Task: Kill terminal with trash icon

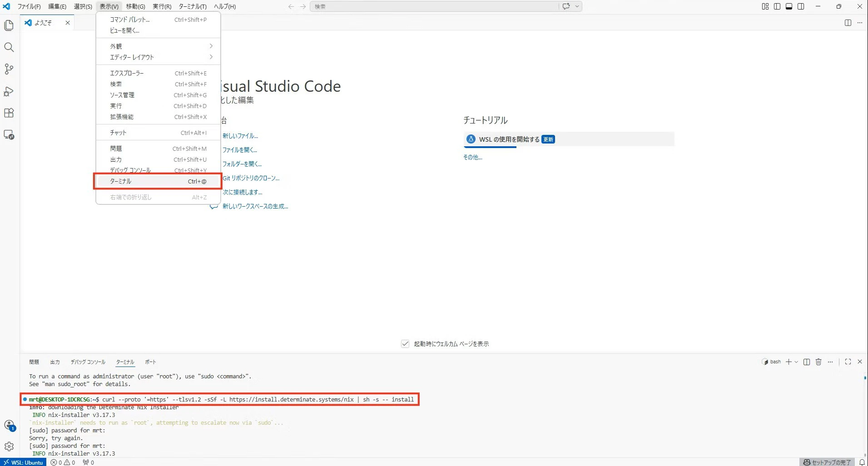Action: [818, 362]
